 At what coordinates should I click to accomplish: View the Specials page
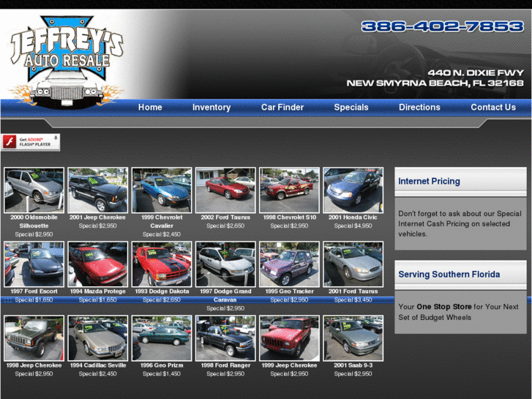click(x=351, y=108)
